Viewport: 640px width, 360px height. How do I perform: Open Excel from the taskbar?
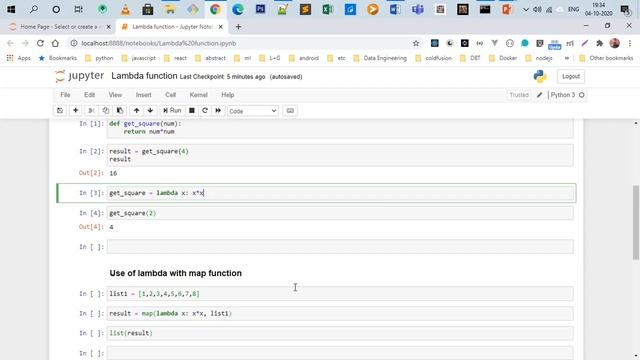328,9
